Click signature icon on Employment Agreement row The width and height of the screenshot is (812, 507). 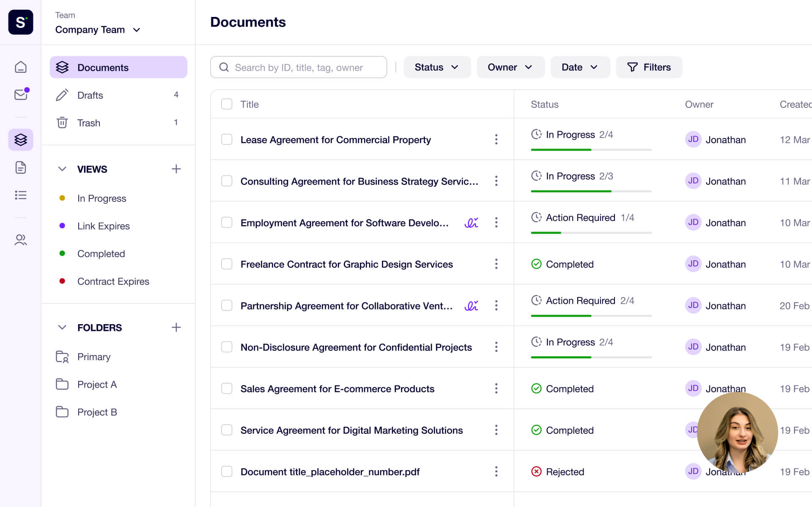(x=471, y=223)
